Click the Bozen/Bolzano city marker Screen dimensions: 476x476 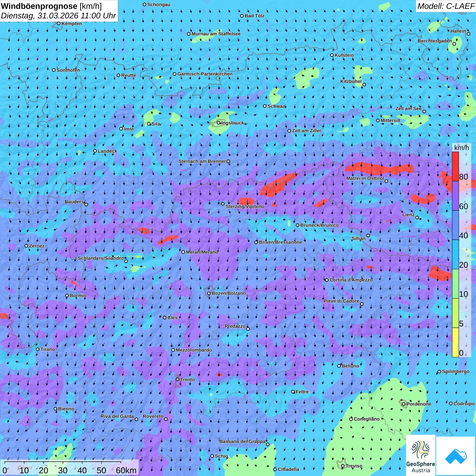pos(209,293)
